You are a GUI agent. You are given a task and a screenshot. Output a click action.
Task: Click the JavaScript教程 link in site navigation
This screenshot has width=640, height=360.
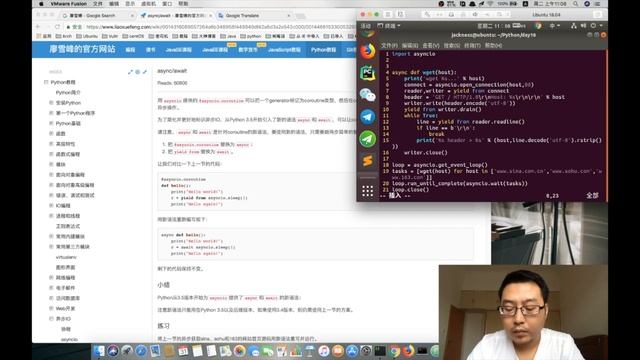coord(284,50)
